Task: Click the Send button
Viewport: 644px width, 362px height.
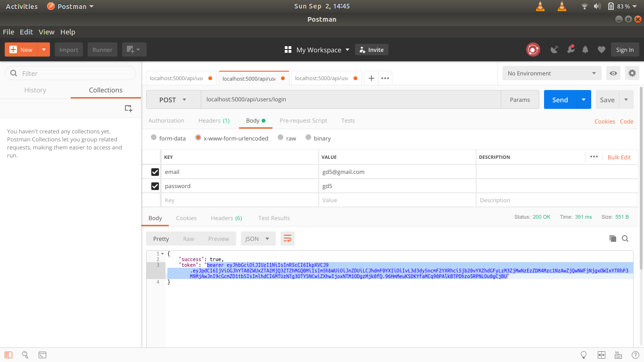Action: click(x=560, y=99)
